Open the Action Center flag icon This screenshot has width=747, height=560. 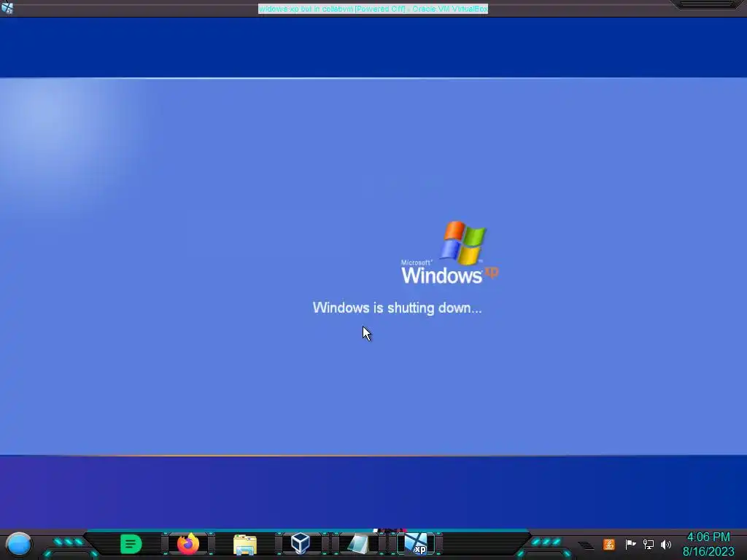point(630,544)
